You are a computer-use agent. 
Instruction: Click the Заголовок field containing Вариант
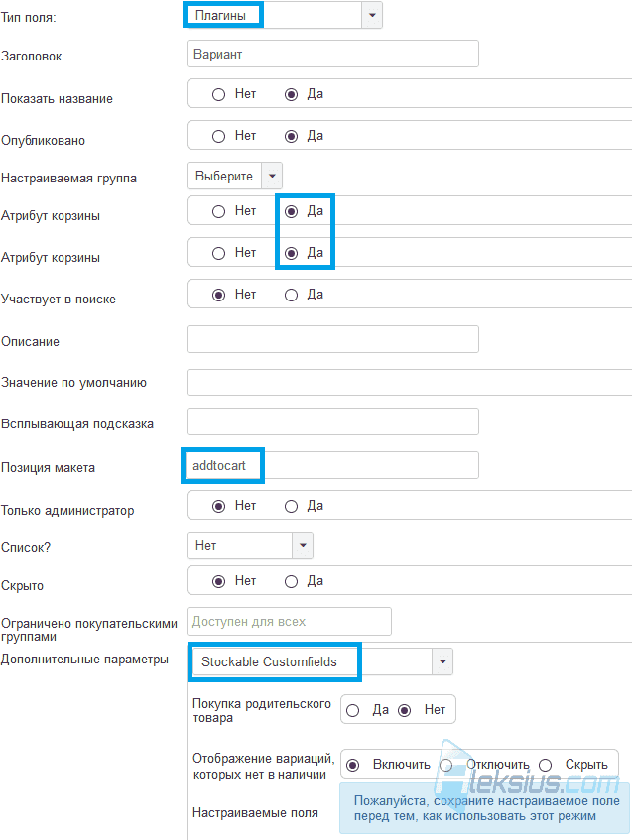(x=332, y=54)
